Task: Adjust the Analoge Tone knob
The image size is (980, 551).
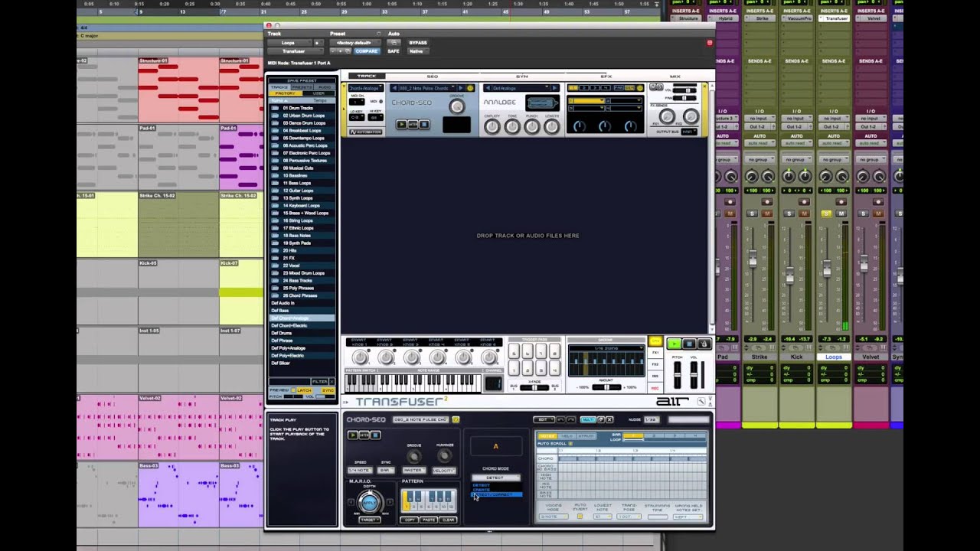Action: pos(511,127)
